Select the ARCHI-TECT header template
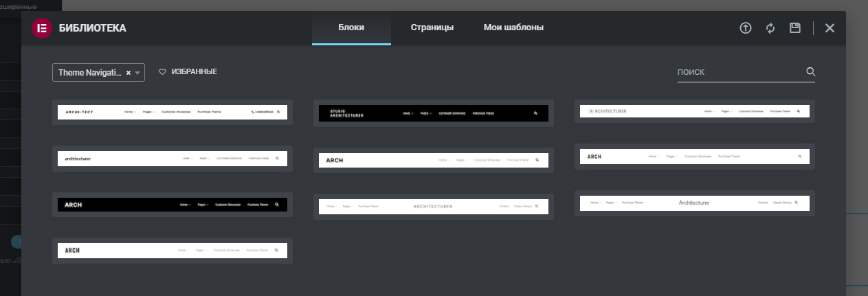868x296 pixels. click(173, 112)
